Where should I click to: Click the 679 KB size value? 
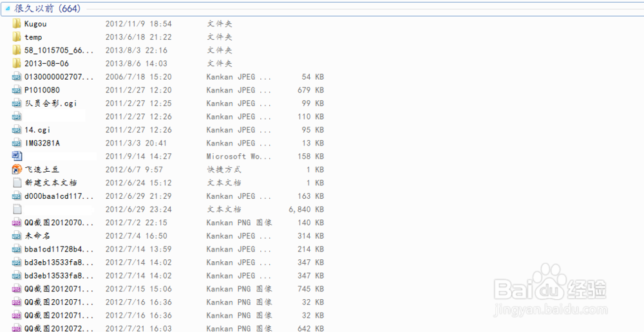click(x=310, y=90)
